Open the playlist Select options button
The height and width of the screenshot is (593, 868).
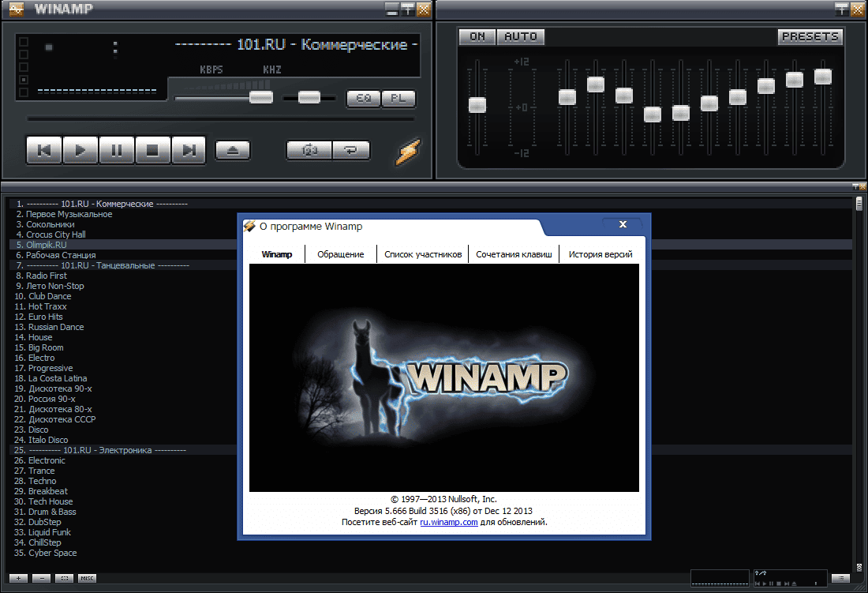(x=64, y=578)
